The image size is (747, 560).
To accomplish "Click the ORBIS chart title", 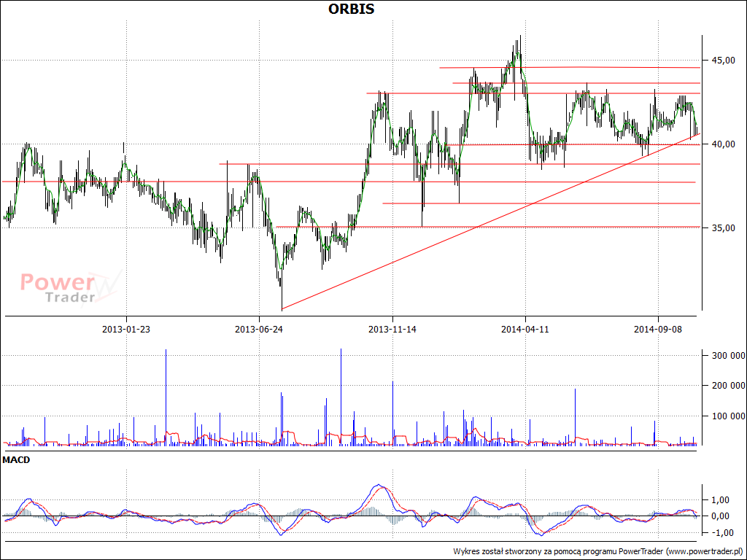I will (x=352, y=9).
